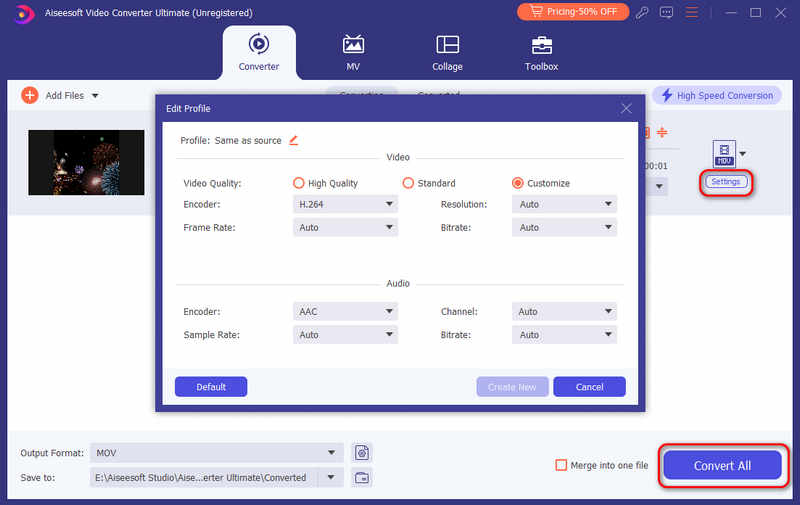Close the Edit Profile dialog
The width and height of the screenshot is (800, 505).
pyautogui.click(x=626, y=108)
